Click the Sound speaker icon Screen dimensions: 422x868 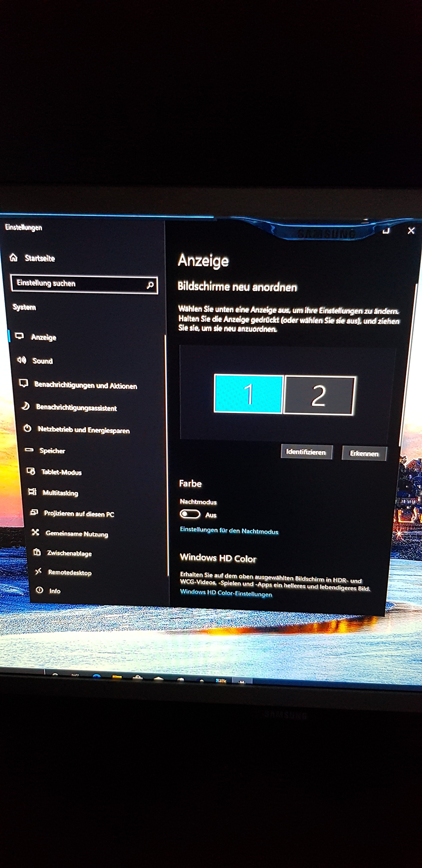click(22, 360)
